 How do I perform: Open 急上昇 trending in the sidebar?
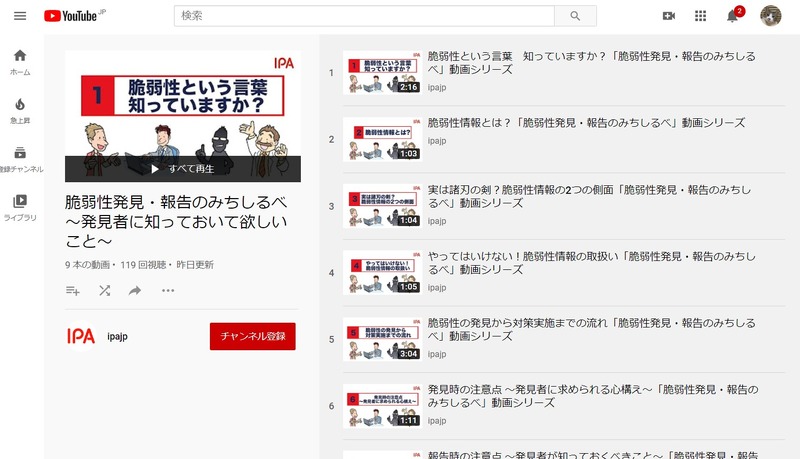[20, 110]
